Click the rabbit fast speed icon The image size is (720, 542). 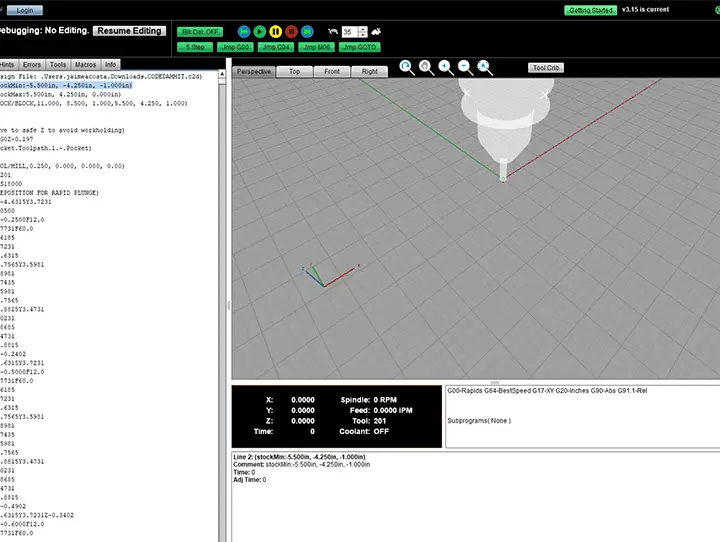376,31
